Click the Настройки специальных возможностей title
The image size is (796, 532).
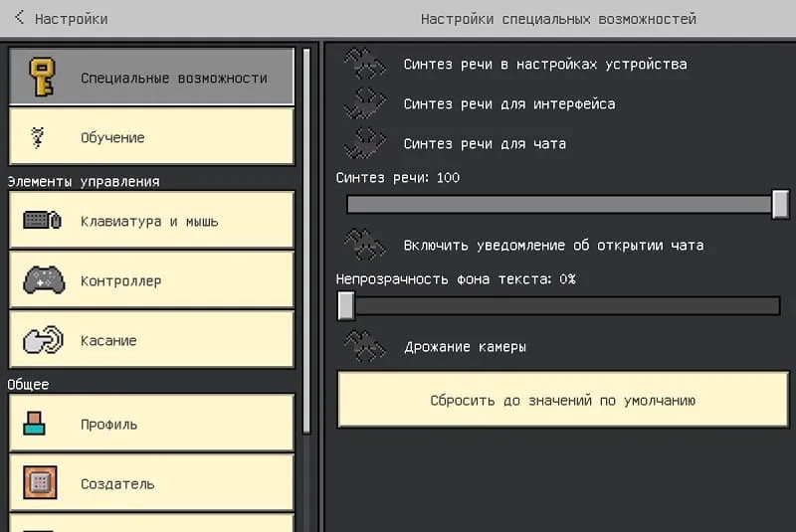pos(558,19)
